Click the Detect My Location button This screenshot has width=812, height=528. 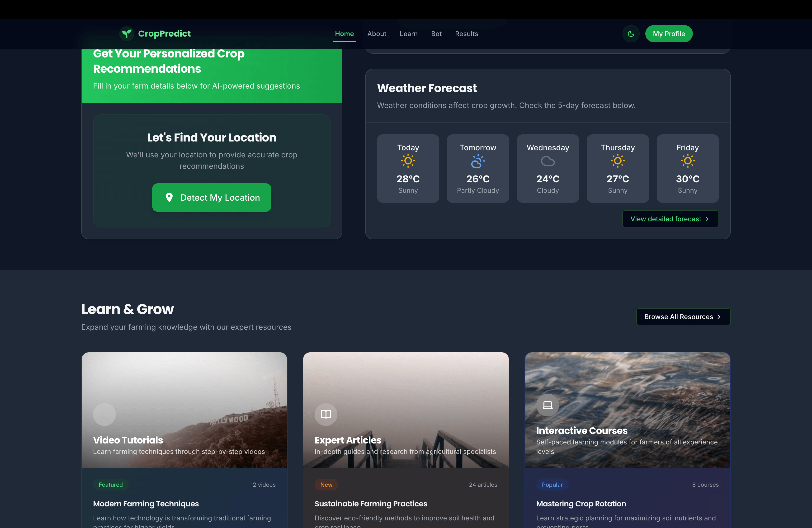click(x=212, y=198)
